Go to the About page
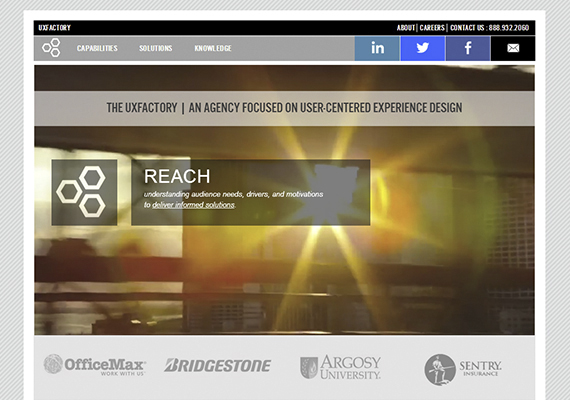The width and height of the screenshot is (570, 400). coord(406,28)
